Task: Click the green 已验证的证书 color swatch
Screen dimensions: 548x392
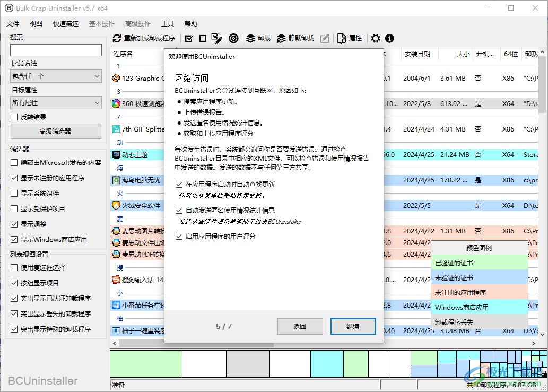Action: 479,263
